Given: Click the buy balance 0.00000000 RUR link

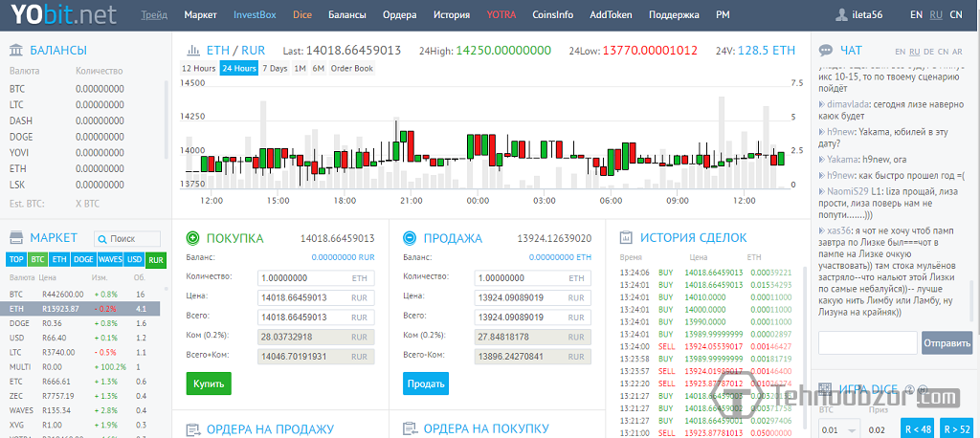Looking at the screenshot, I should (343, 257).
